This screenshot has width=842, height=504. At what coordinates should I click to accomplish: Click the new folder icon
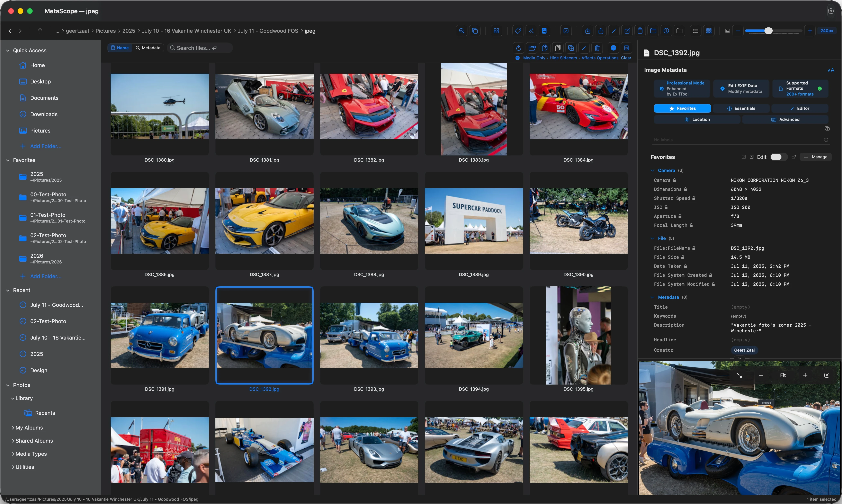532,48
